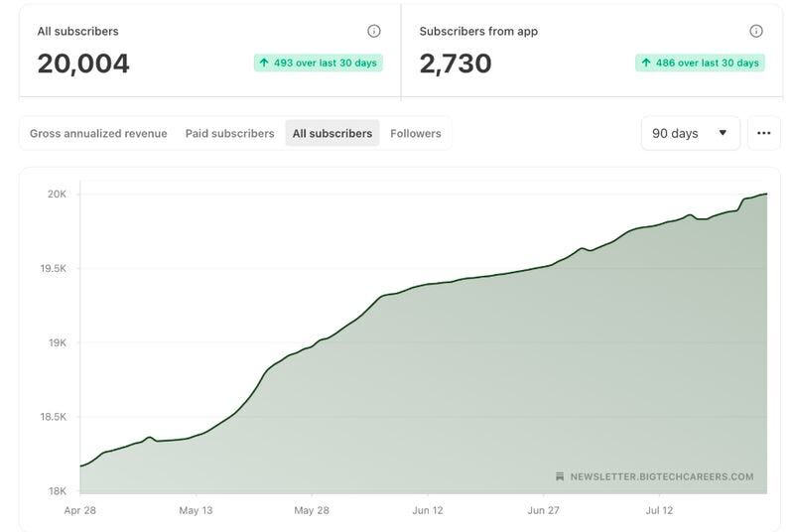Click the 486 over last 30 days badge
The height and width of the screenshot is (532, 794).
[701, 63]
